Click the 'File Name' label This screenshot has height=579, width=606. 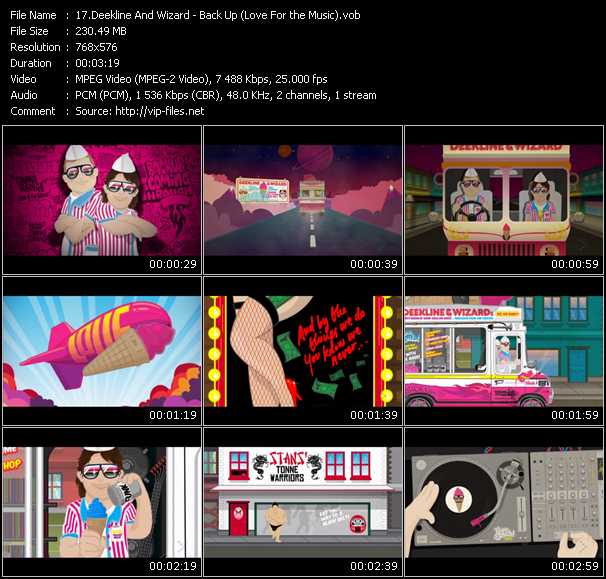(x=33, y=15)
